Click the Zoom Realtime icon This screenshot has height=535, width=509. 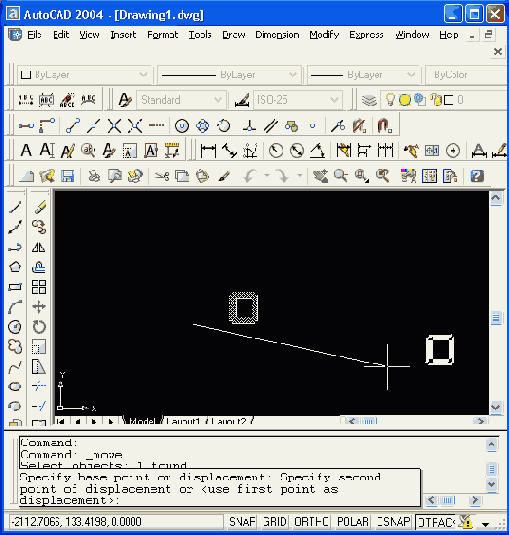(340, 176)
